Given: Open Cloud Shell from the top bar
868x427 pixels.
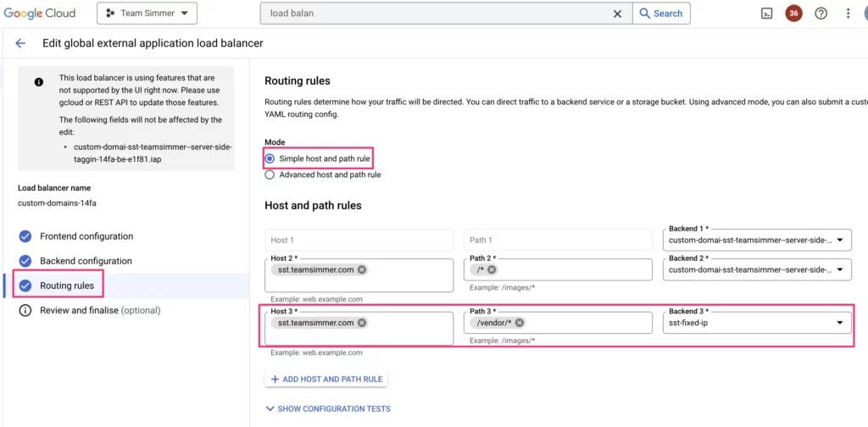Looking at the screenshot, I should pyautogui.click(x=766, y=14).
